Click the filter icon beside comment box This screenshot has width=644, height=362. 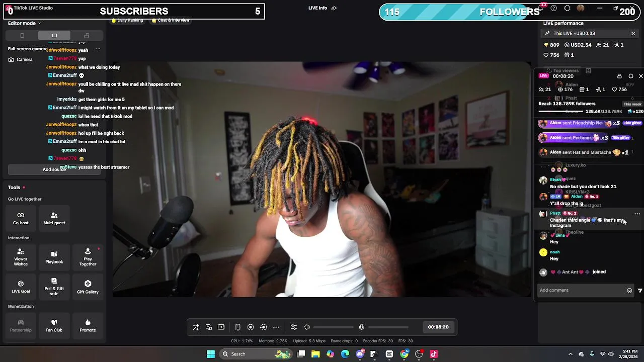[640, 290]
